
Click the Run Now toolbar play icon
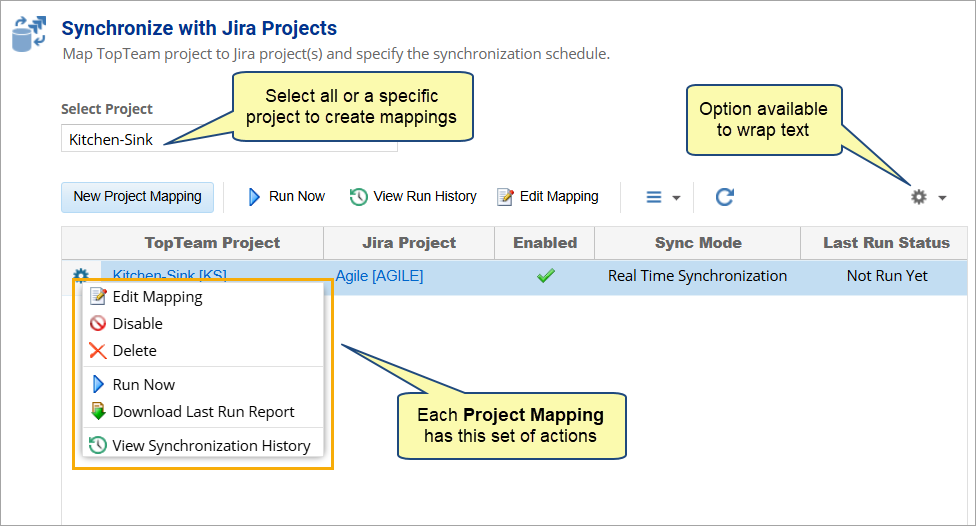(255, 197)
